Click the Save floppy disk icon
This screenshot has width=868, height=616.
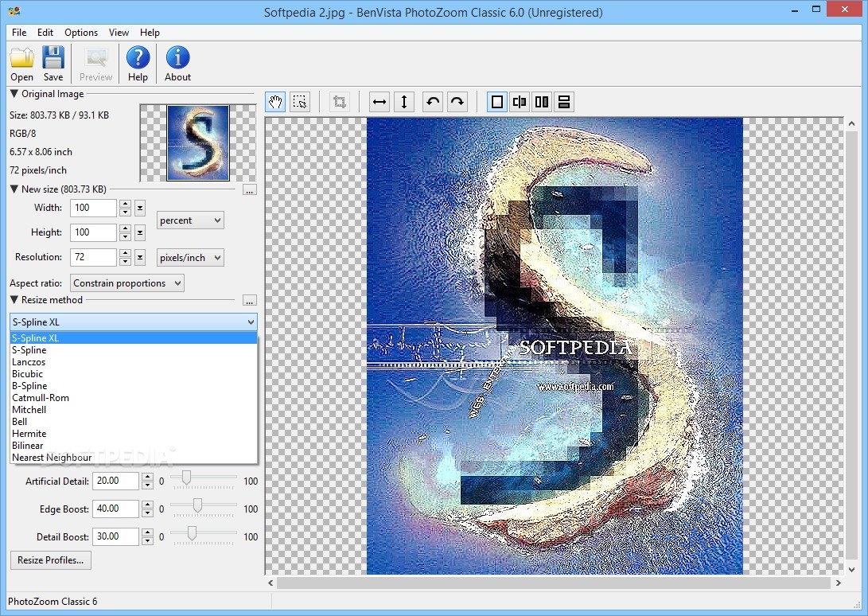coord(53,57)
